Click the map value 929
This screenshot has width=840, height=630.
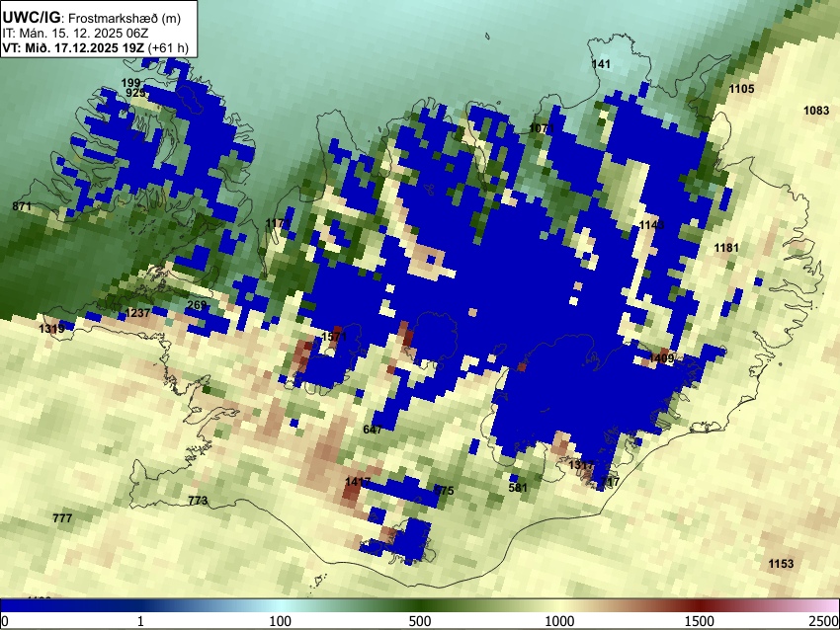tap(135, 93)
